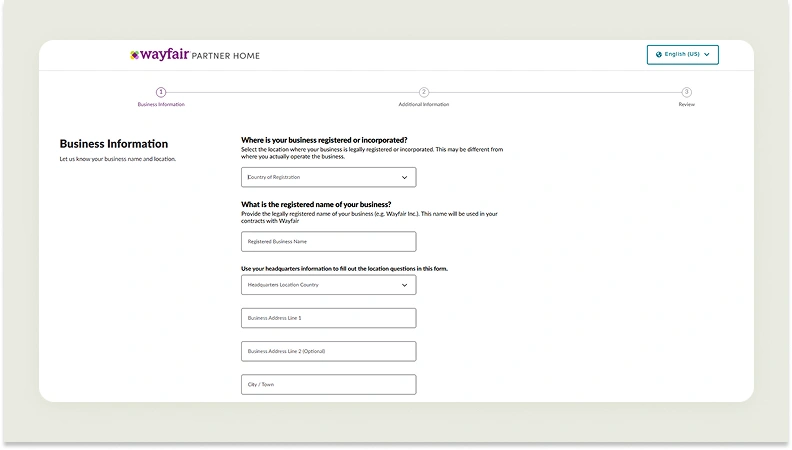792x450 pixels.
Task: Click the "Business Information" step label under circle 1
Action: click(161, 105)
